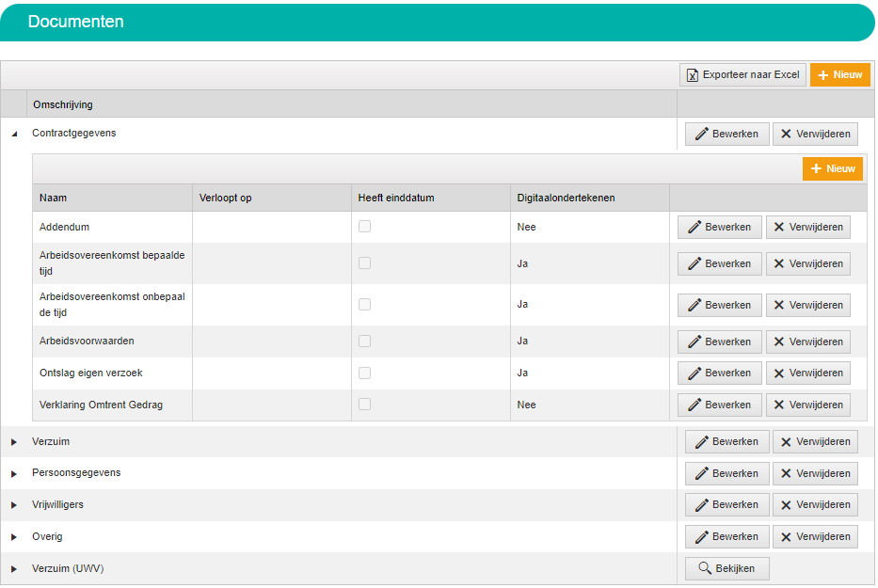Screen dimensions: 878x588
Task: Expand the Persoonsgegevens category
Action: pyautogui.click(x=14, y=473)
